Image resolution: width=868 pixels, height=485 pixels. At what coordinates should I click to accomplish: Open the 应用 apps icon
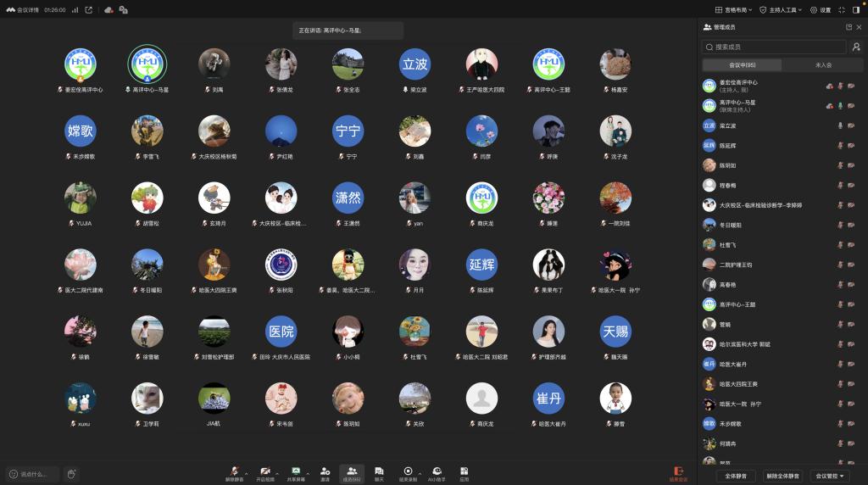coord(465,471)
